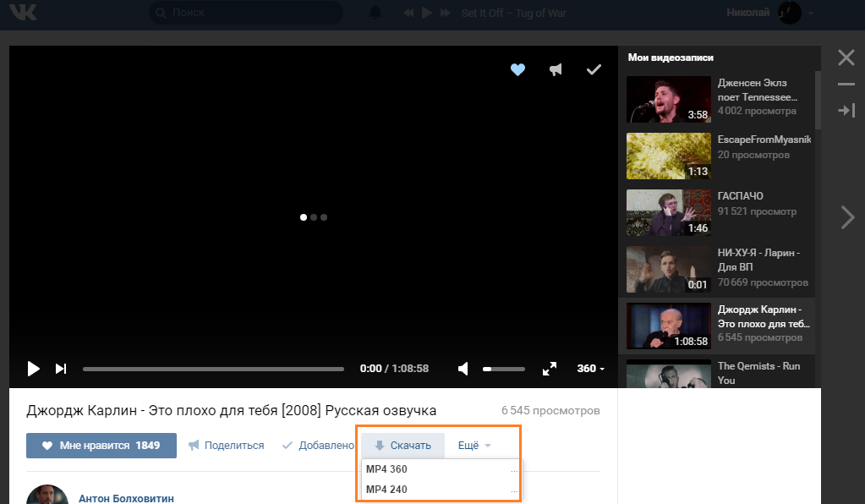
Task: Click Добавлено status button
Action: point(318,446)
